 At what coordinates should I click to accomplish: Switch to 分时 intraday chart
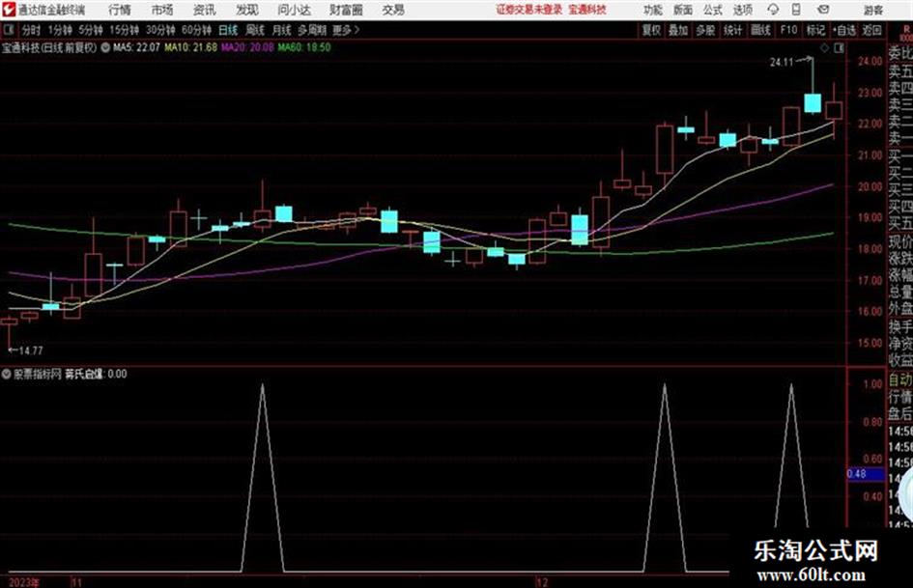32,30
